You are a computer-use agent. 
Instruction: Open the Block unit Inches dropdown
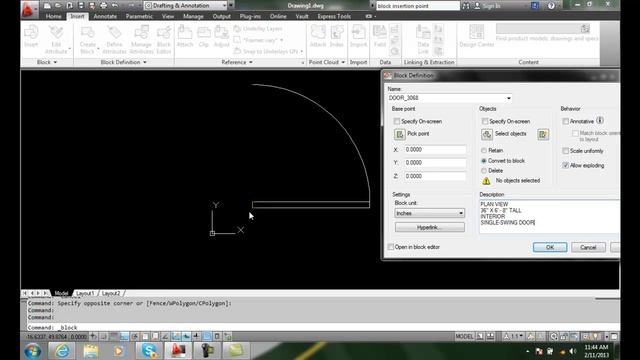(x=460, y=213)
